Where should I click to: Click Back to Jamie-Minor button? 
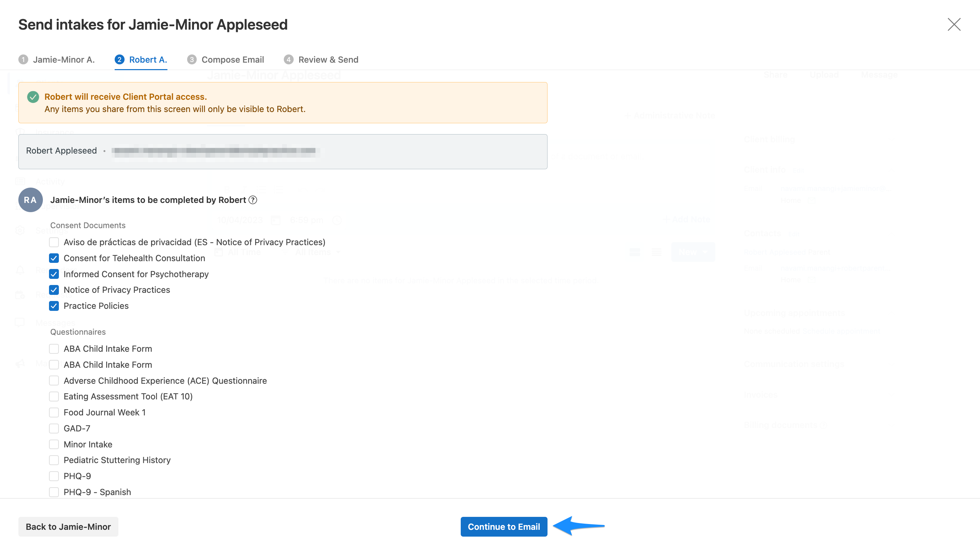(x=68, y=526)
